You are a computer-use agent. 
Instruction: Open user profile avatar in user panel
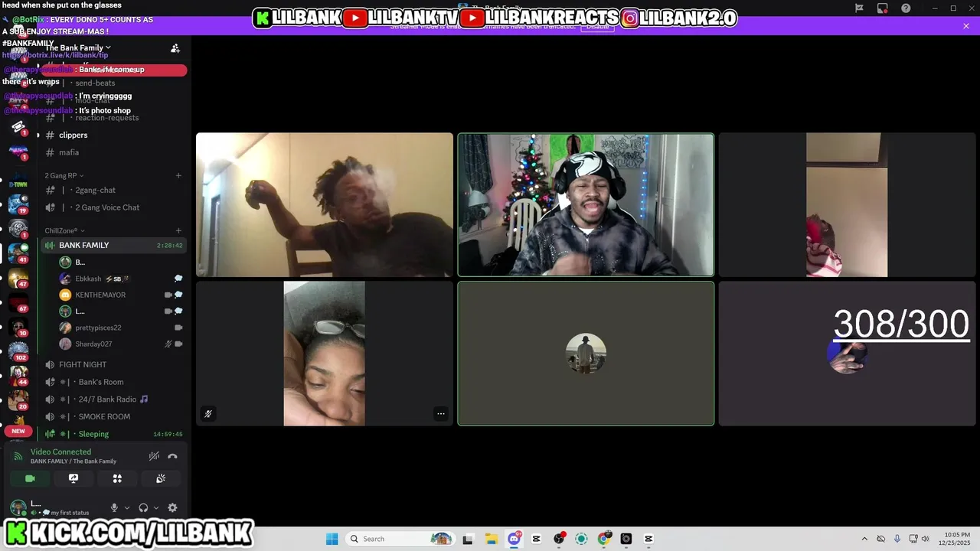pos(18,507)
